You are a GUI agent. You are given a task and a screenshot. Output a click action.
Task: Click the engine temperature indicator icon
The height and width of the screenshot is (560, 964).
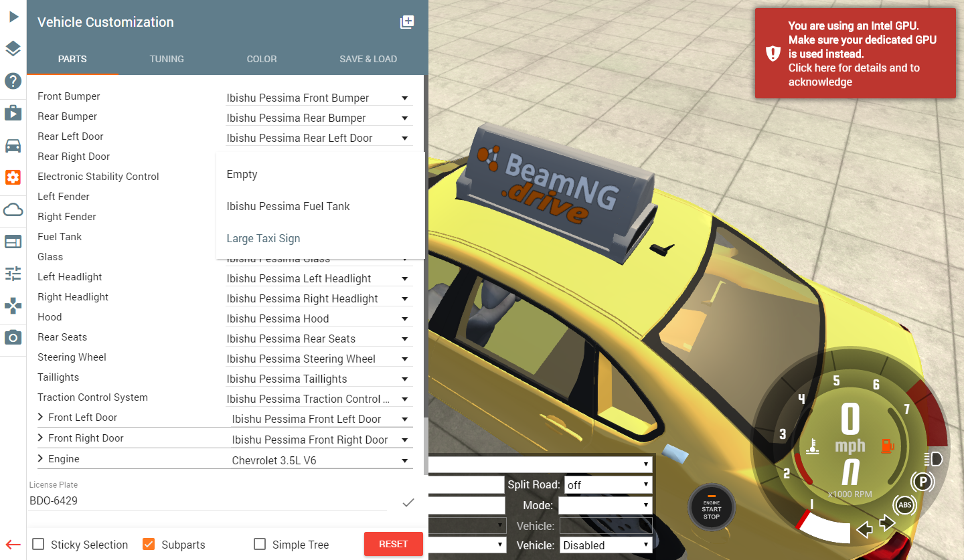(x=813, y=446)
